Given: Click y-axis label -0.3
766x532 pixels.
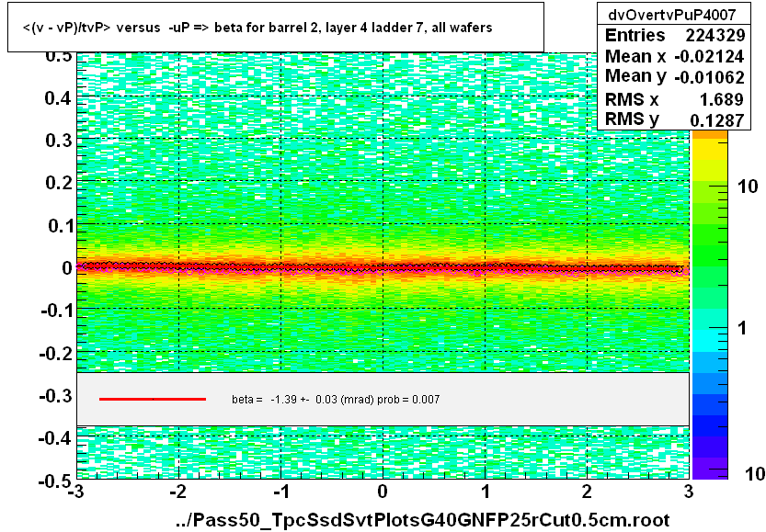Looking at the screenshot, I should tap(56, 395).
